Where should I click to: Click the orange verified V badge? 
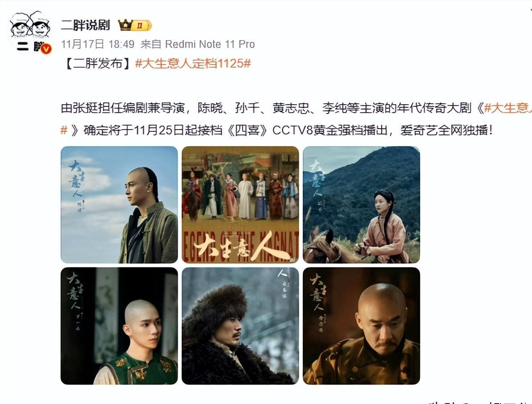[x=46, y=49]
